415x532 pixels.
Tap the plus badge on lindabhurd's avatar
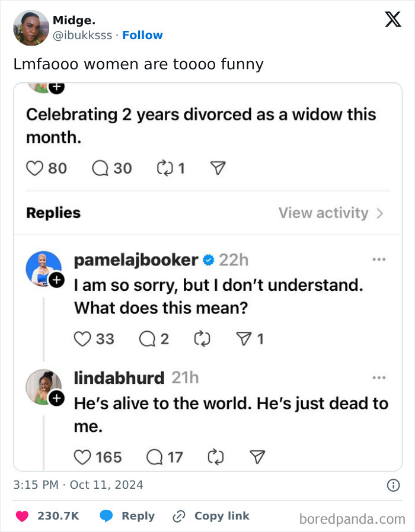pyautogui.click(x=57, y=398)
